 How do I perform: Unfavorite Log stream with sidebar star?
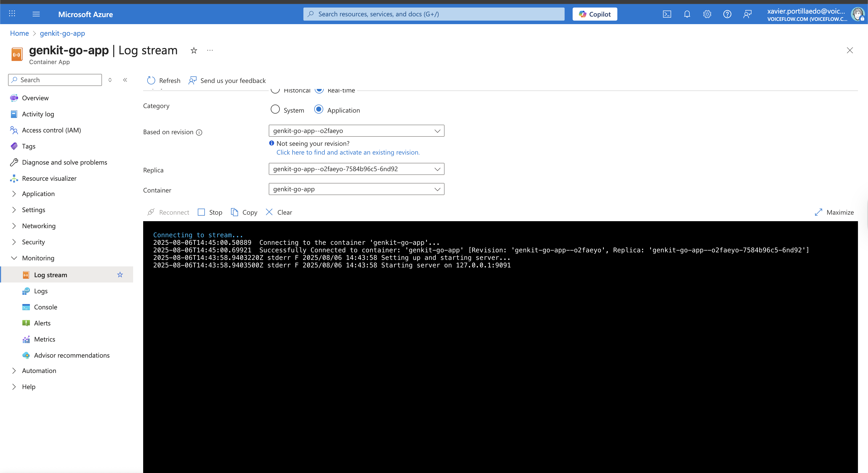click(x=120, y=275)
